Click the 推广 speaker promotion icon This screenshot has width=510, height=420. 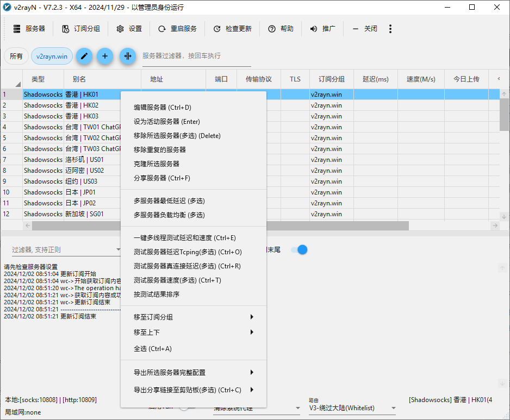tap(314, 29)
